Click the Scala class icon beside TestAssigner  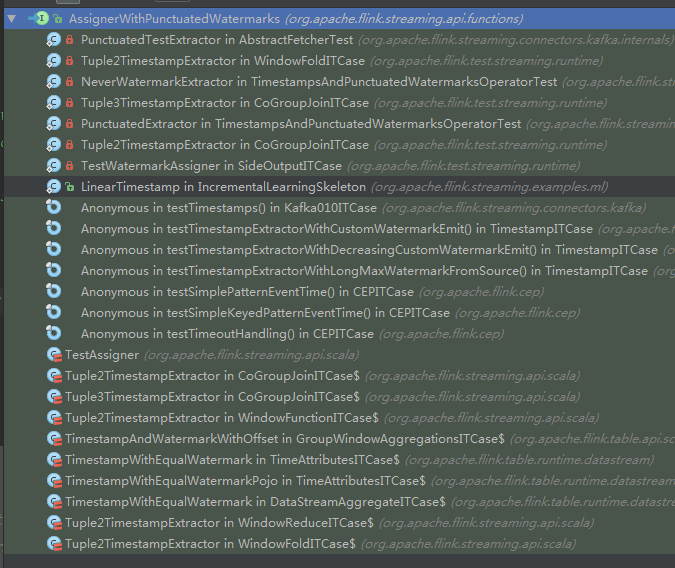click(53, 355)
